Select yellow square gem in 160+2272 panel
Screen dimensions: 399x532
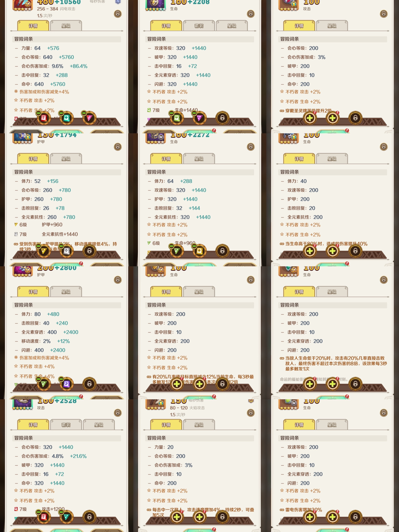click(x=199, y=251)
